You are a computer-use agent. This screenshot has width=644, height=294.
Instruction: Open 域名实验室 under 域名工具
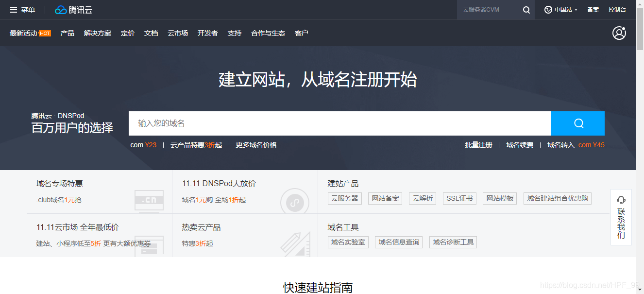[x=348, y=242]
